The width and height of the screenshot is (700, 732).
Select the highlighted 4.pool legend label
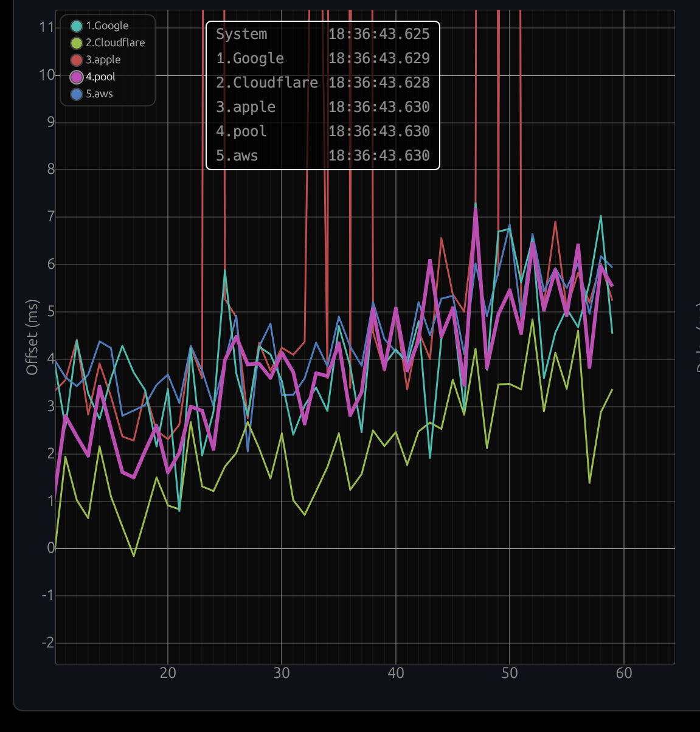pos(100,77)
